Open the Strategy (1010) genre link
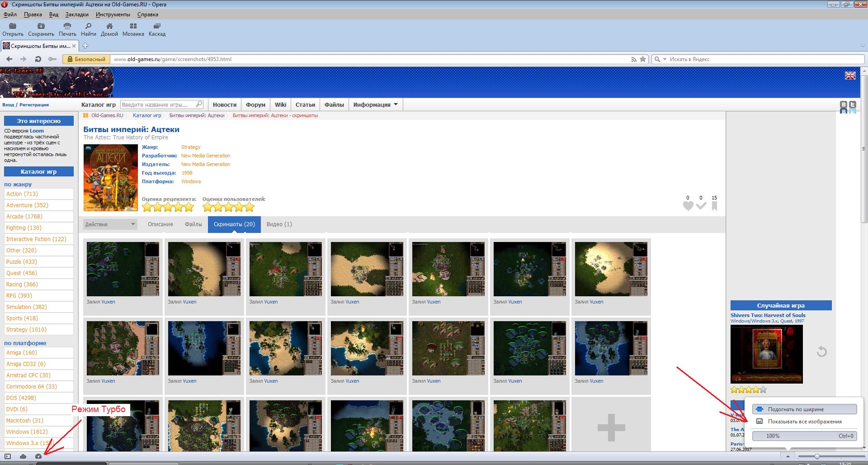868x465 pixels. tap(26, 330)
